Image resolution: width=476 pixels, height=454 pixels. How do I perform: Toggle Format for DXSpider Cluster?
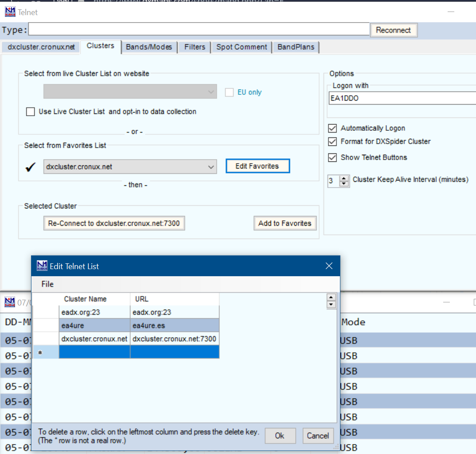[x=332, y=141]
